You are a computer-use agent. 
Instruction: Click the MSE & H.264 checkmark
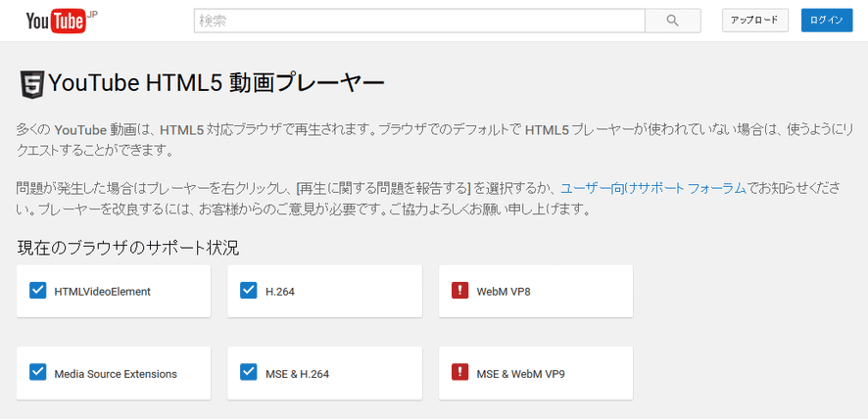pos(249,373)
